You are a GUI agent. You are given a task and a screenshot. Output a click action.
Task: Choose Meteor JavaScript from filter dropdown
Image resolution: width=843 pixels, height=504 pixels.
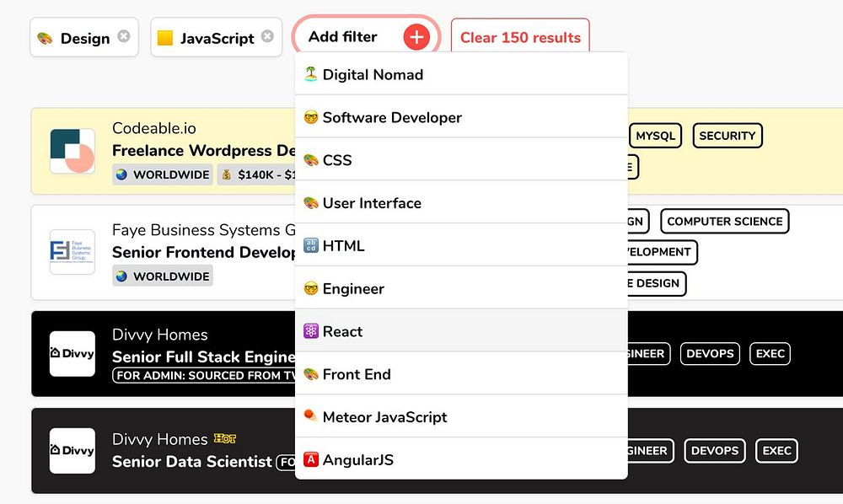[x=461, y=417]
